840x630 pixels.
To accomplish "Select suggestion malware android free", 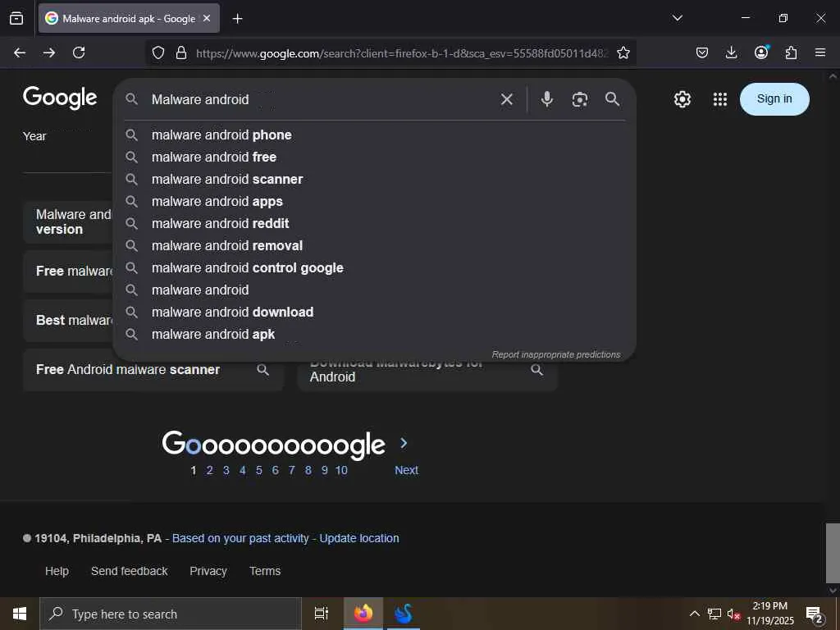I will (375, 157).
